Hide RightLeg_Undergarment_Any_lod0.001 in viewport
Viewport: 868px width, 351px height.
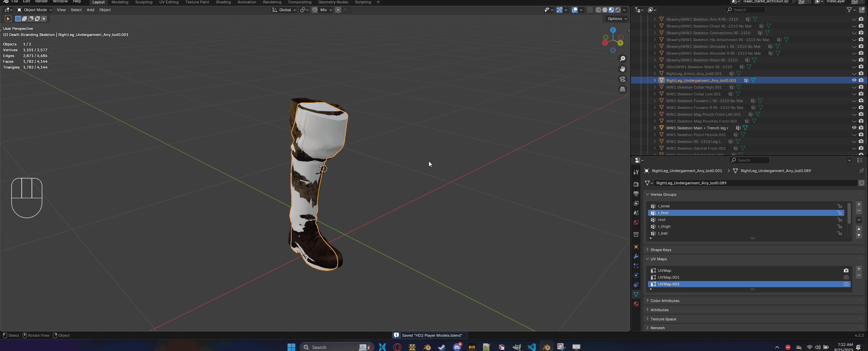(854, 80)
